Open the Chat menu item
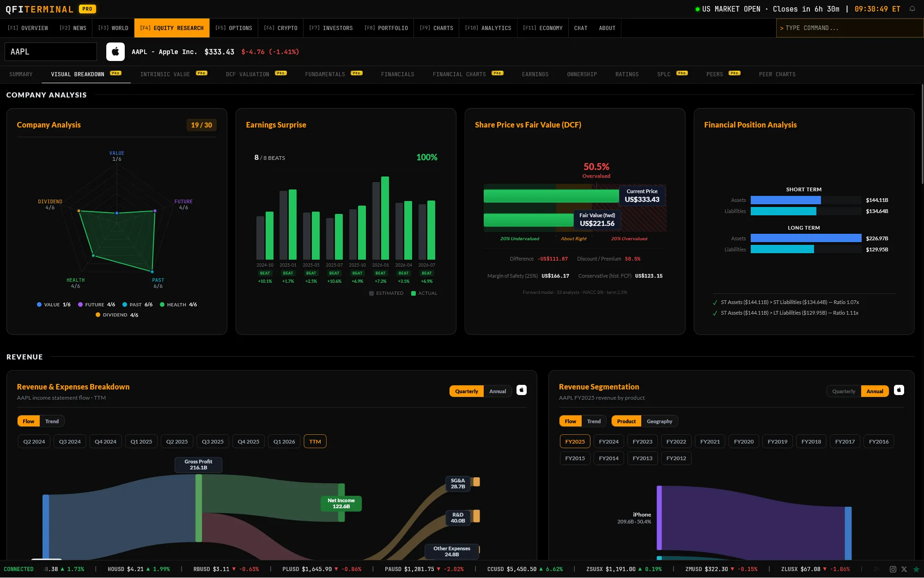The height and width of the screenshot is (578, 924). [581, 28]
